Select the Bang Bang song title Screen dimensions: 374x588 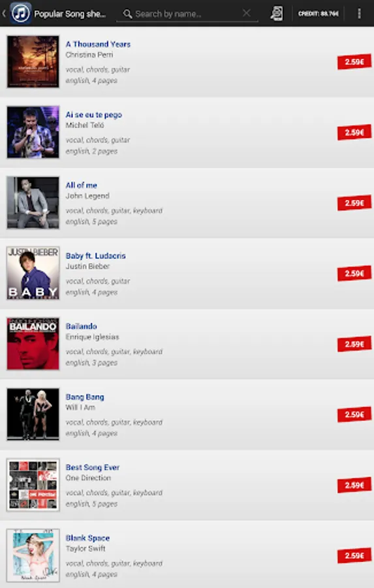tap(85, 397)
